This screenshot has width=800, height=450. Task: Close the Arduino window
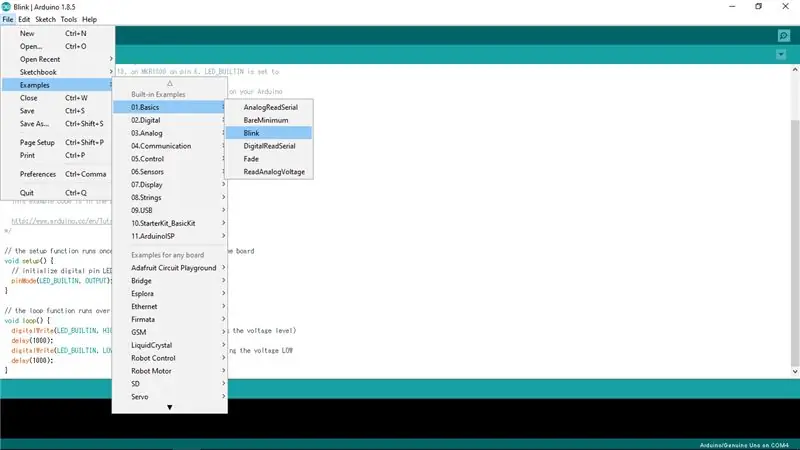point(786,7)
